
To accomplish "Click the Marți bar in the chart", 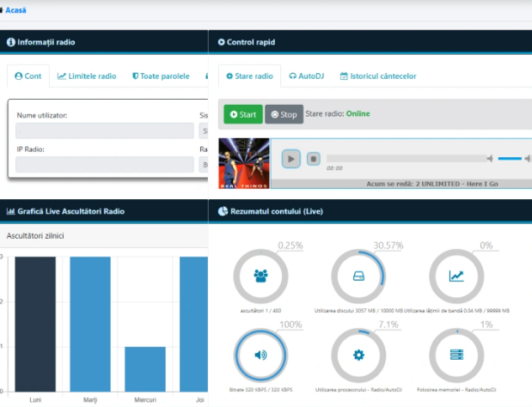I will (x=90, y=325).
